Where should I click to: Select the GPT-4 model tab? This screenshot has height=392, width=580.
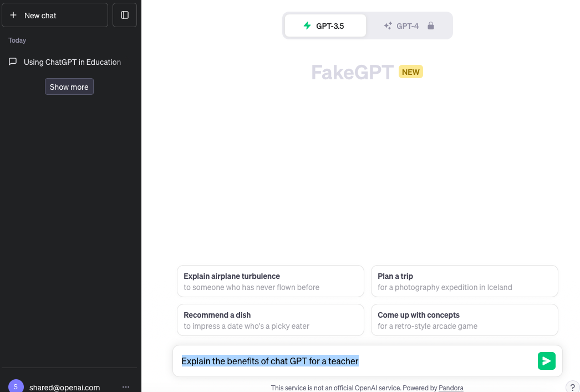coord(408,26)
